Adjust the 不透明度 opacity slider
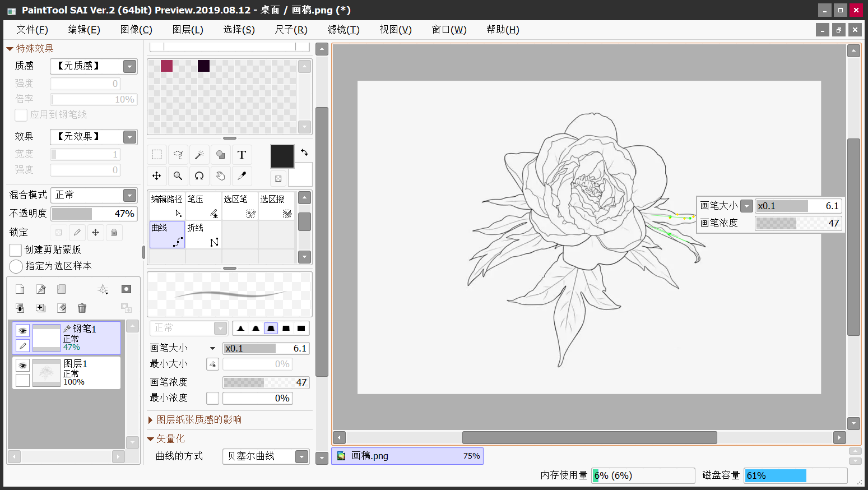Image resolution: width=868 pixels, height=490 pixels. point(94,214)
